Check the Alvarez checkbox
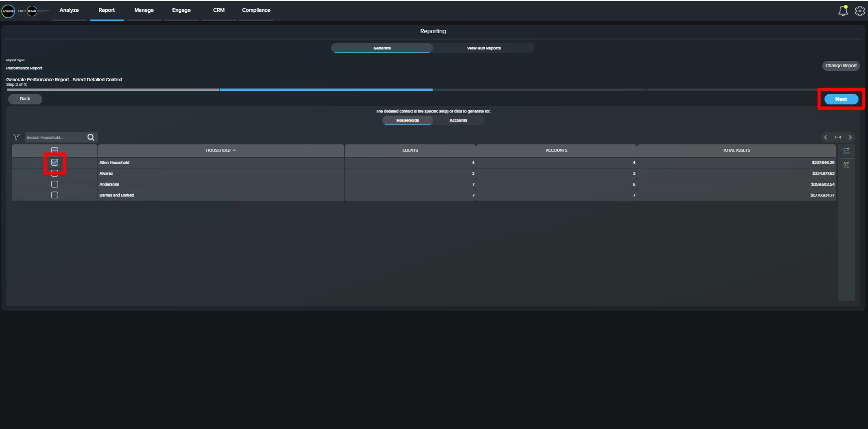Screen dimensions: 868x429 click(x=54, y=173)
